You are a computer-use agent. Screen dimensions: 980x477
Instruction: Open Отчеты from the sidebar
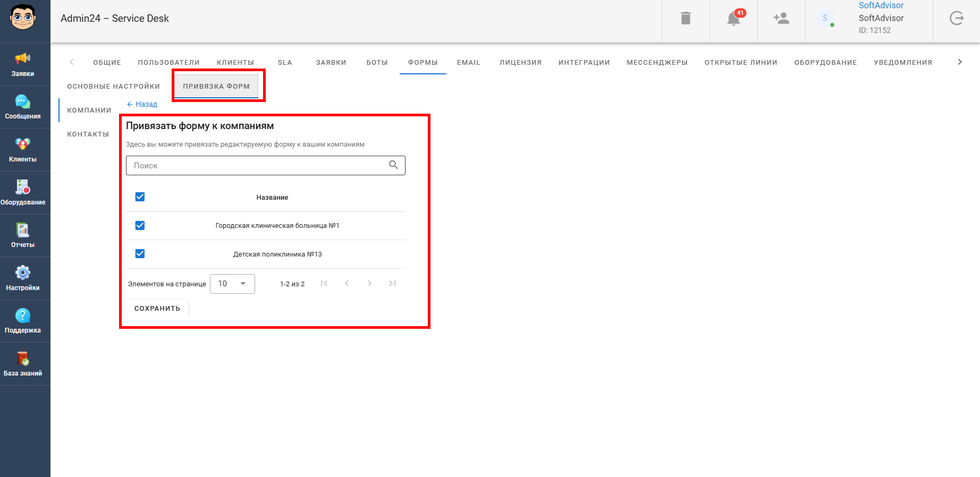(x=23, y=236)
